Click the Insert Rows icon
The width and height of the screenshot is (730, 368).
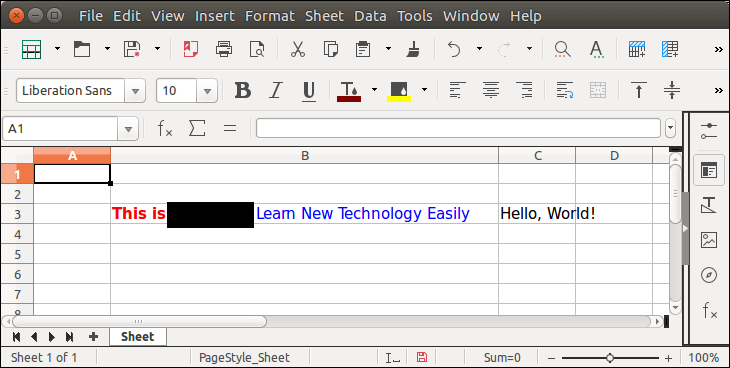[x=637, y=49]
